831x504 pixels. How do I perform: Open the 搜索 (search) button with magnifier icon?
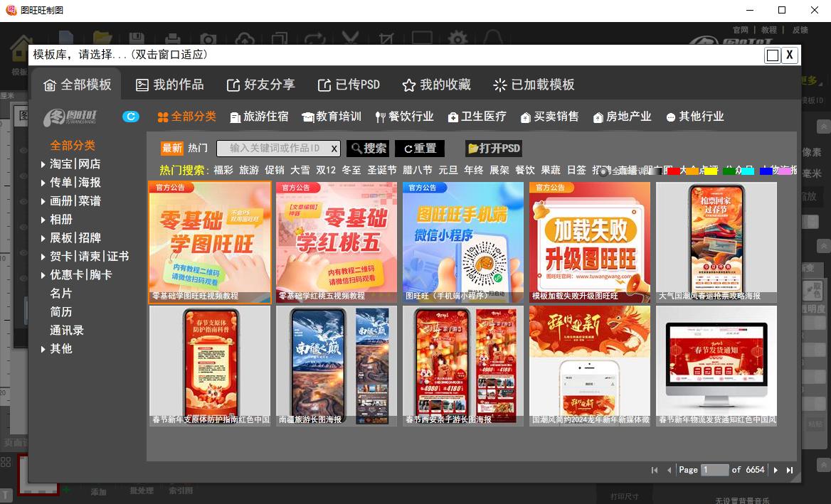[368, 149]
